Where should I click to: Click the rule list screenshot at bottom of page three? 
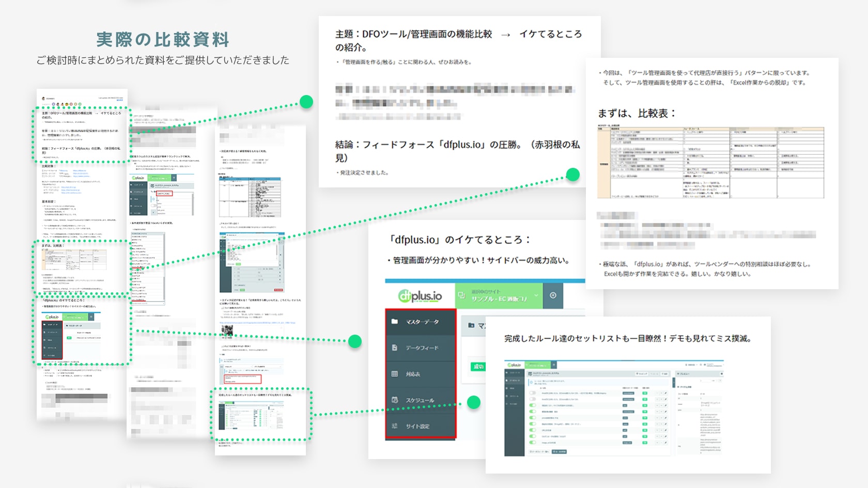[251, 416]
